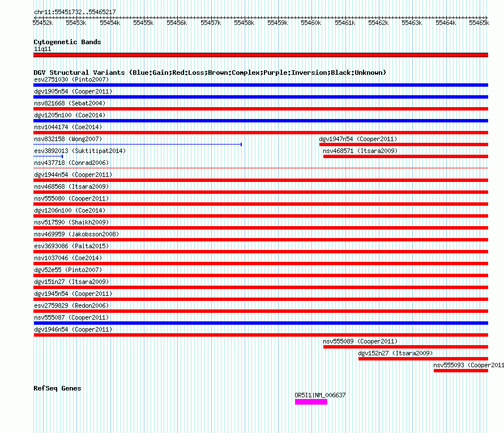Click the dgv151n27 (Itsara2009) label
Image resolution: width=504 pixels, height=433 pixels.
(x=71, y=282)
